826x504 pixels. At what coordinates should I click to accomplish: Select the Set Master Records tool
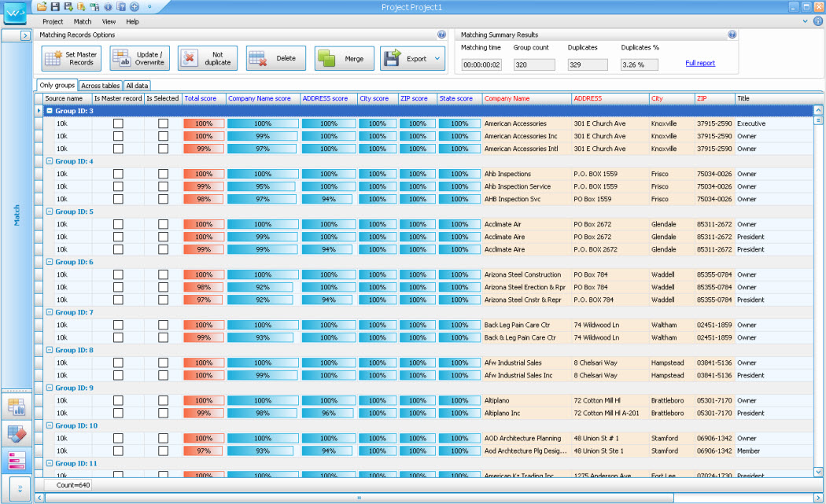click(71, 57)
